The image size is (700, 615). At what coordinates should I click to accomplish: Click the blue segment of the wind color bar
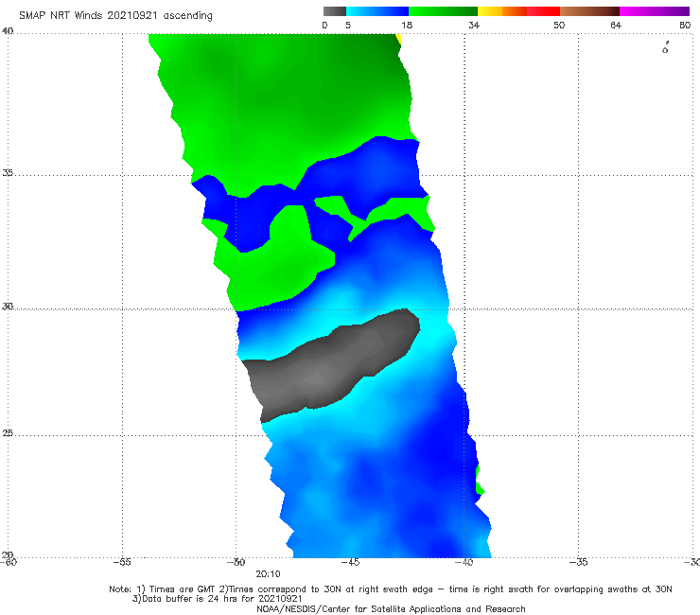tap(377, 11)
